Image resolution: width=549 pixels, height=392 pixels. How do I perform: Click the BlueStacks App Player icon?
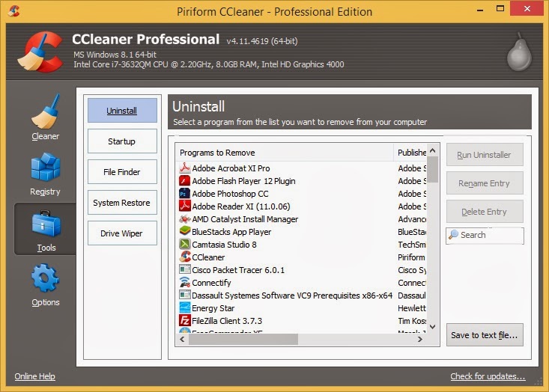point(184,231)
